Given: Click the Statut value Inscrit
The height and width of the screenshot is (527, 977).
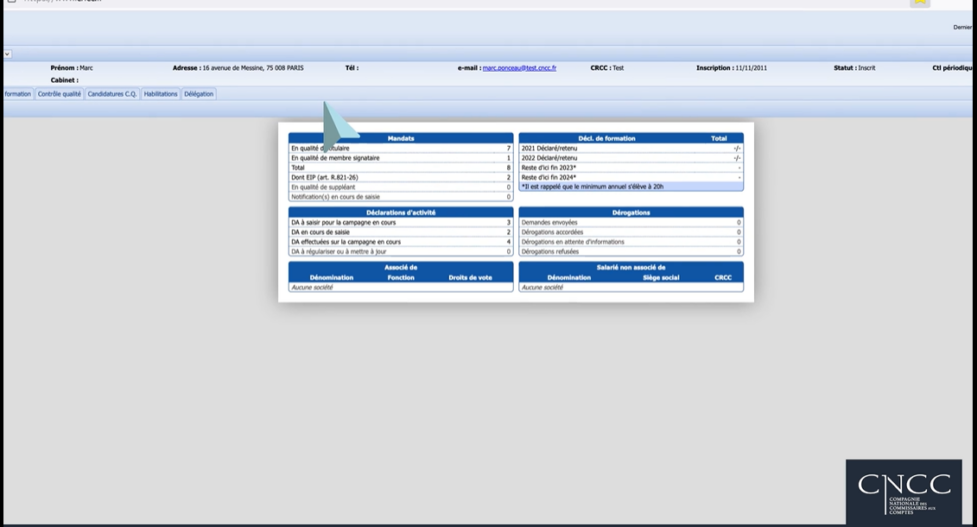Looking at the screenshot, I should [867, 68].
